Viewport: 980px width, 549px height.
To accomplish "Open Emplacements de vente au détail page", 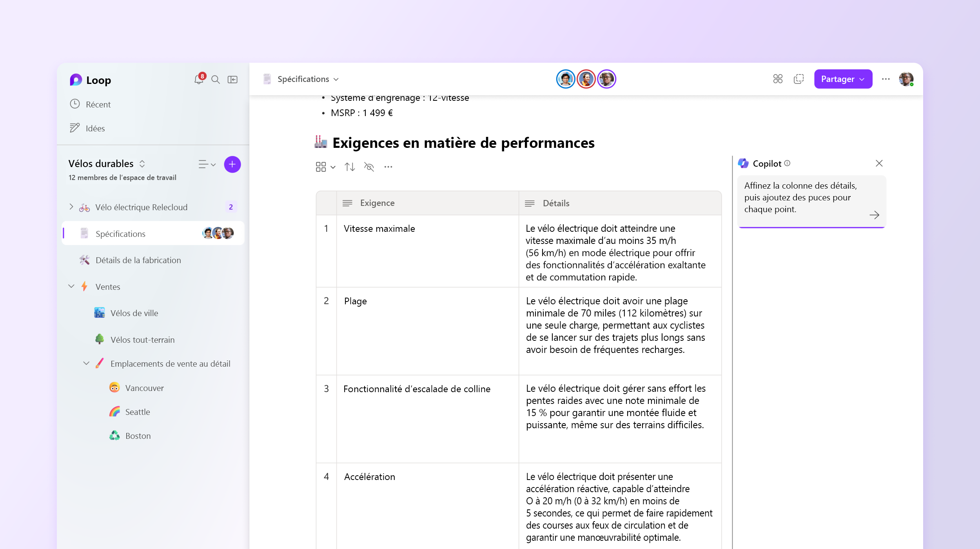I will [170, 364].
